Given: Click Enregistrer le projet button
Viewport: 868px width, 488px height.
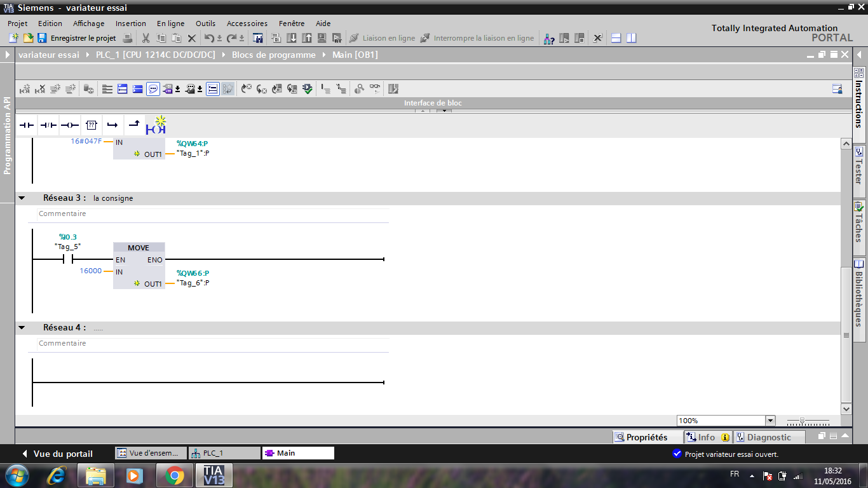Looking at the screenshot, I should point(78,38).
